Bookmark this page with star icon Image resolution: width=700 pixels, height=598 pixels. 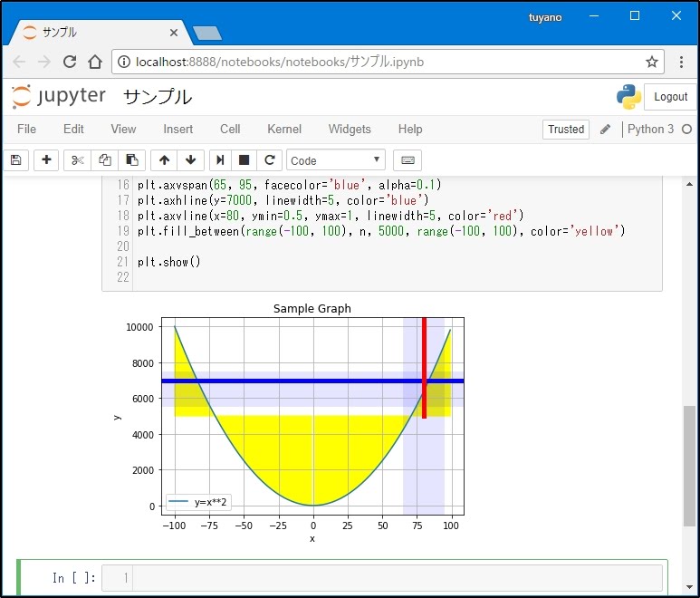tap(652, 63)
